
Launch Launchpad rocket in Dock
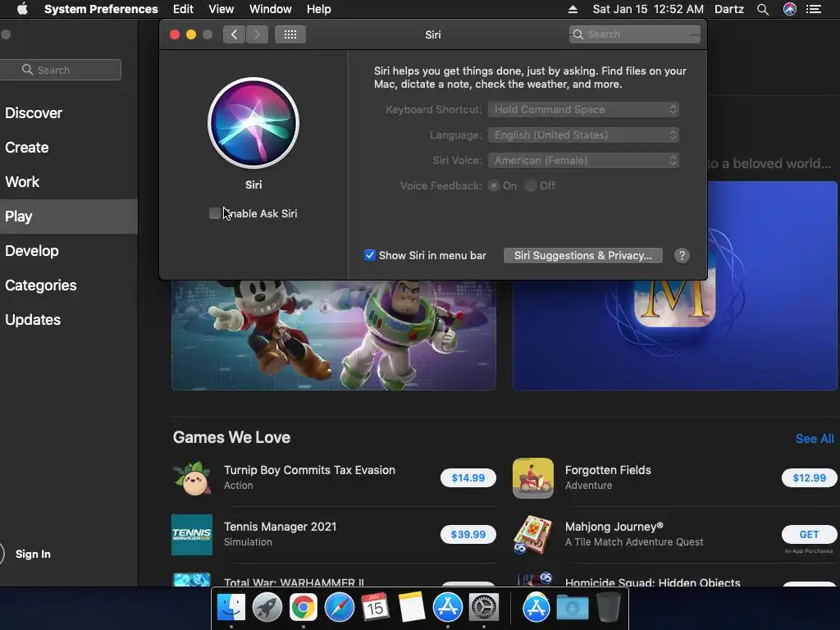click(267, 608)
